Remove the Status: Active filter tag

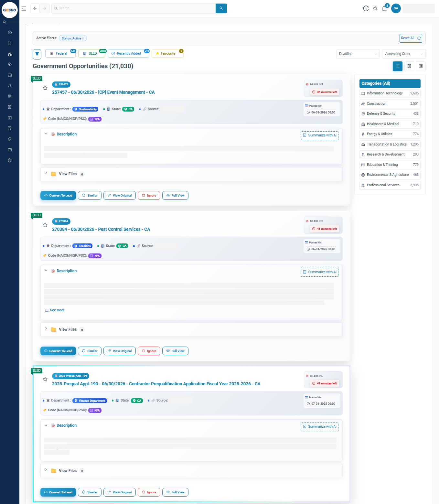[83, 38]
